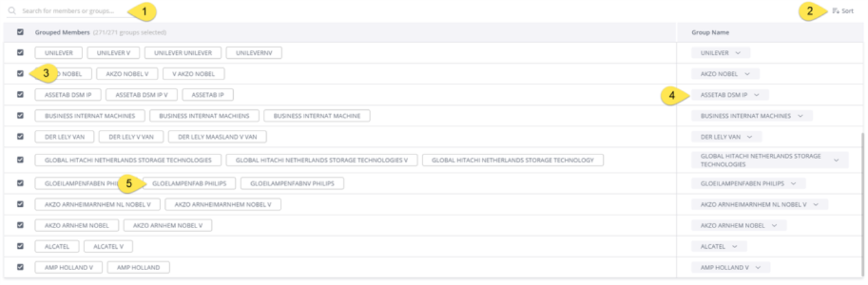Select AKZO ARNHEIMARNHEM NL NOBEL V member chip
Viewport: 868px width, 285px height.
click(x=97, y=204)
